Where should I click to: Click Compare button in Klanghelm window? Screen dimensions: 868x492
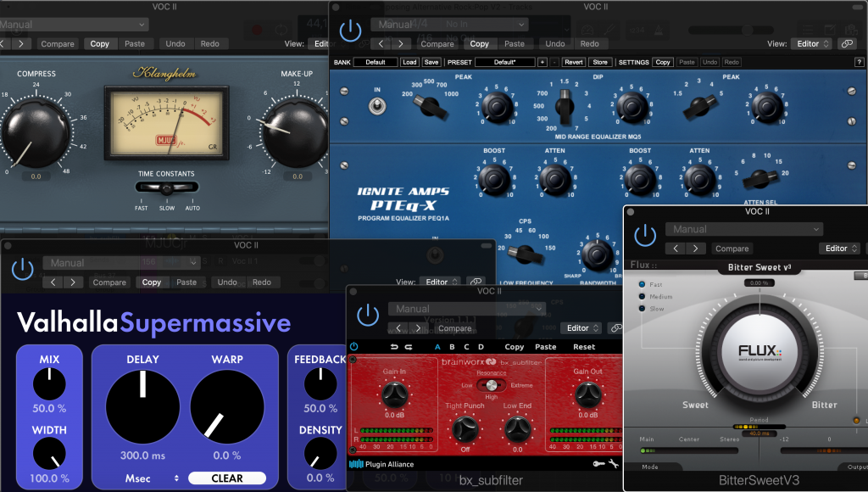click(58, 44)
